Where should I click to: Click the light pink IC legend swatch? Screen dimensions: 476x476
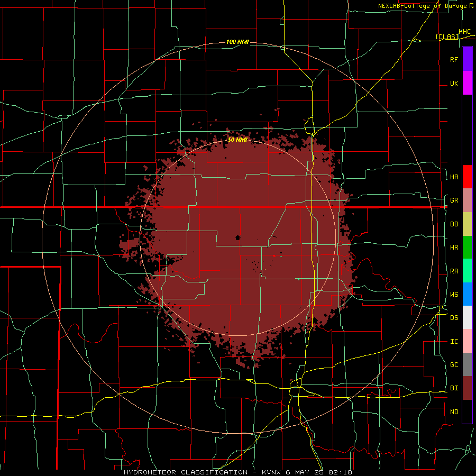pos(467,341)
